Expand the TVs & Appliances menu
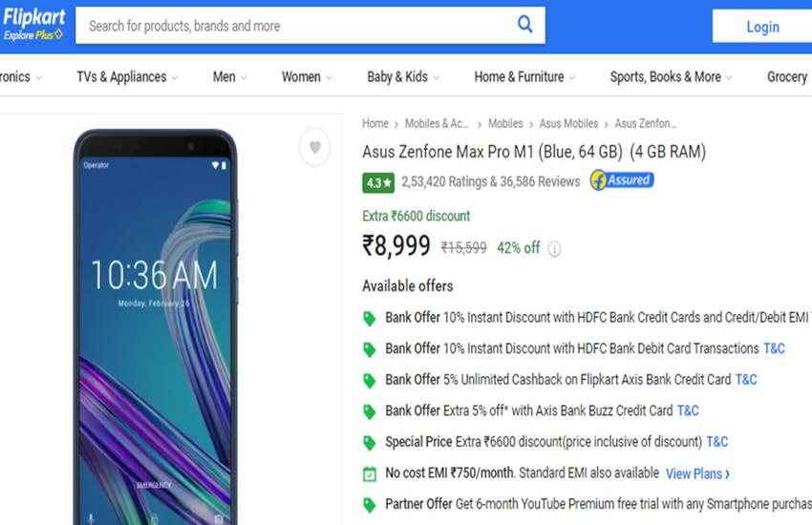812x525 pixels. point(128,77)
